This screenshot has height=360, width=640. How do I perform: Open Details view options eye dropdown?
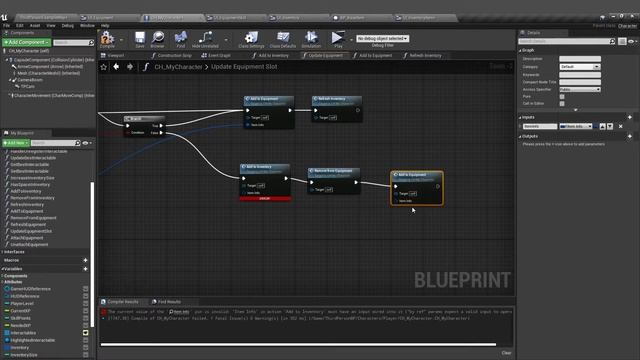click(632, 41)
